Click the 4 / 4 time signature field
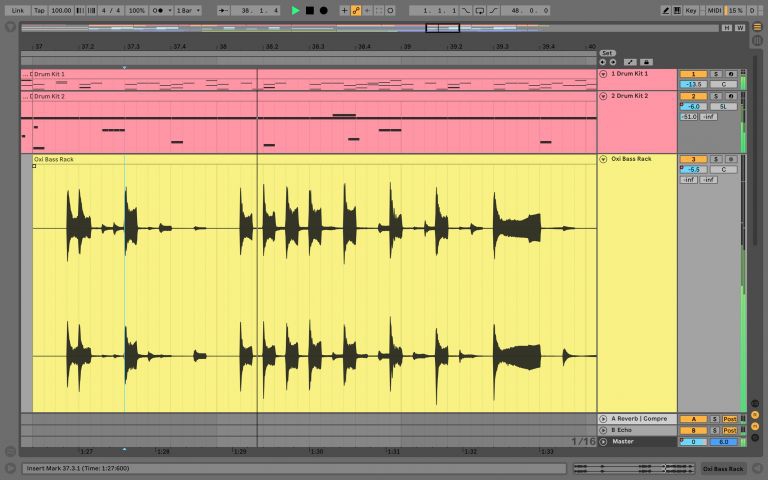Image resolution: width=768 pixels, height=480 pixels. tap(111, 10)
